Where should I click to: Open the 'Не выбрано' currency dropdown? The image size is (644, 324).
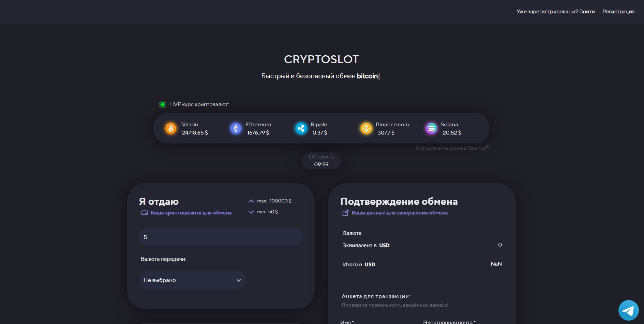click(x=192, y=280)
